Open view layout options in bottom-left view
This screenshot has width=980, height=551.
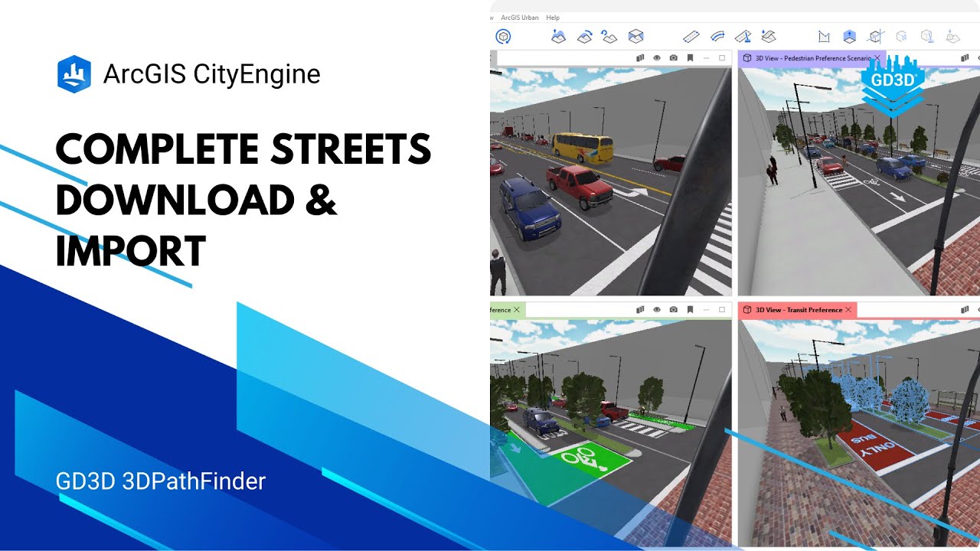pyautogui.click(x=640, y=310)
